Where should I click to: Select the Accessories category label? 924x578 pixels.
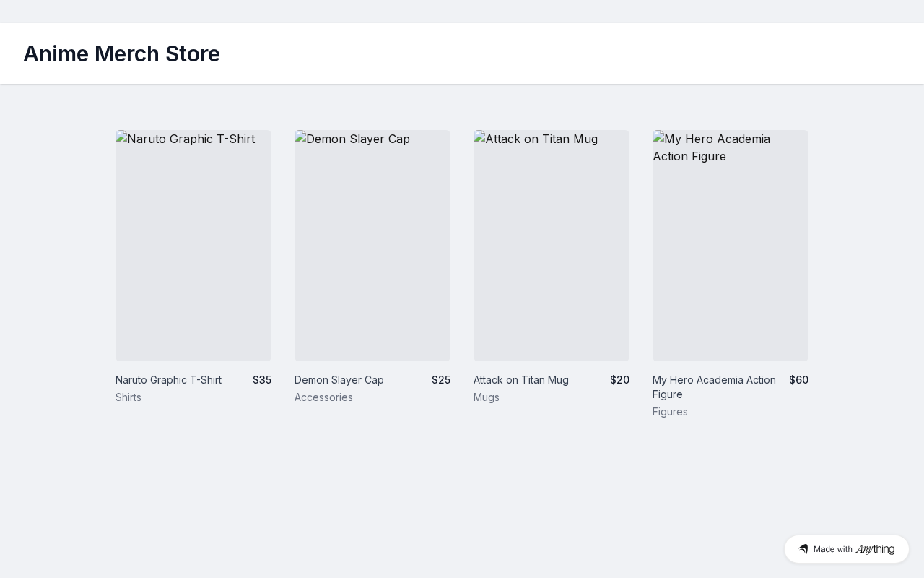click(x=323, y=397)
